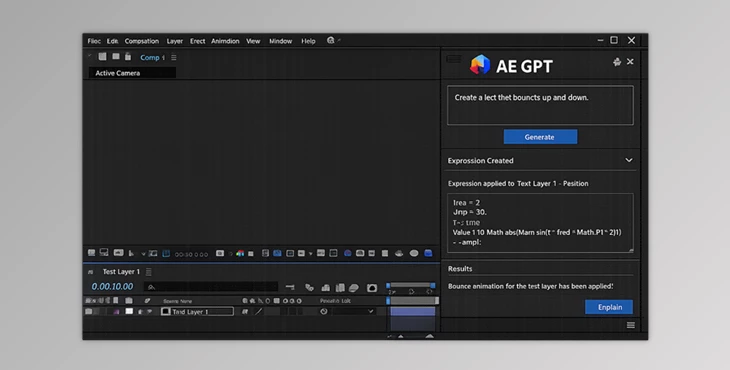Click the colorful RGB channels icon

coord(240,253)
